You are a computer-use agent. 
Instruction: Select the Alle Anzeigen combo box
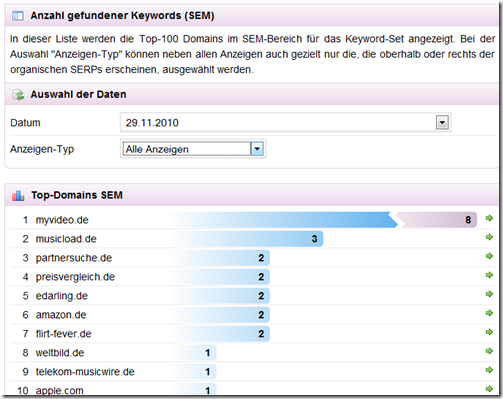tap(193, 149)
